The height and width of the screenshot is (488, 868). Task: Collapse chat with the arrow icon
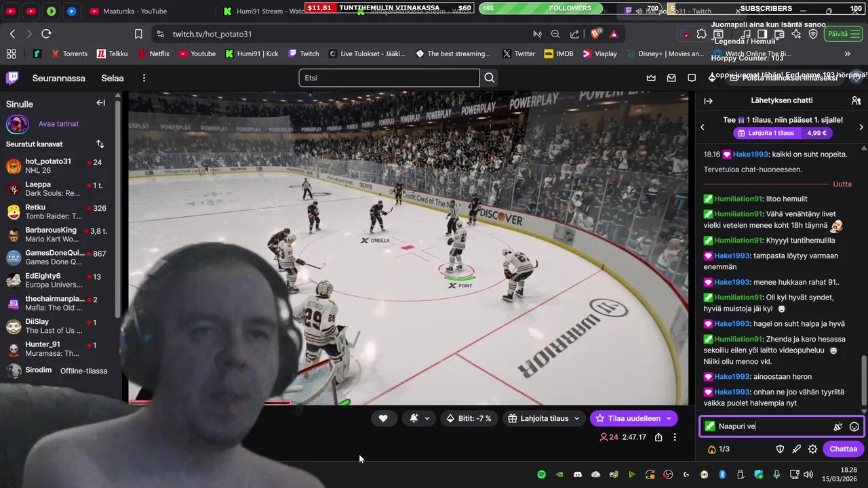click(708, 101)
